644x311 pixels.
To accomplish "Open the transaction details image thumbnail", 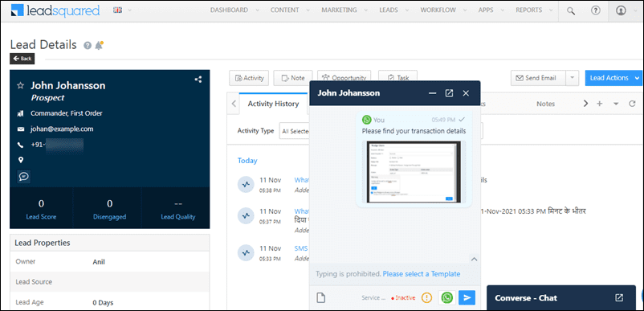I will (x=414, y=172).
